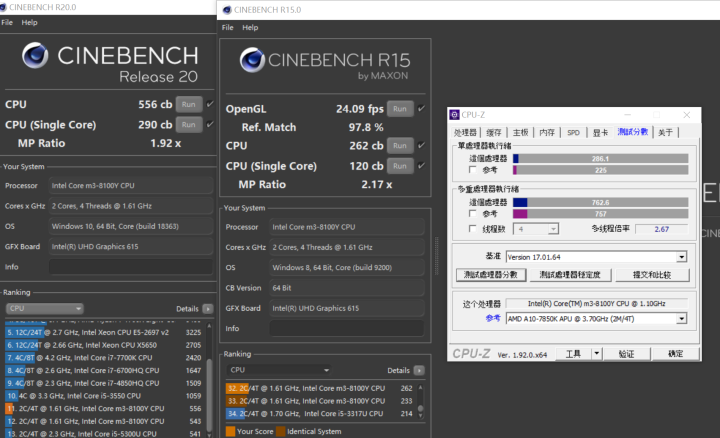Click the CPU stress test stability button

coord(570,275)
